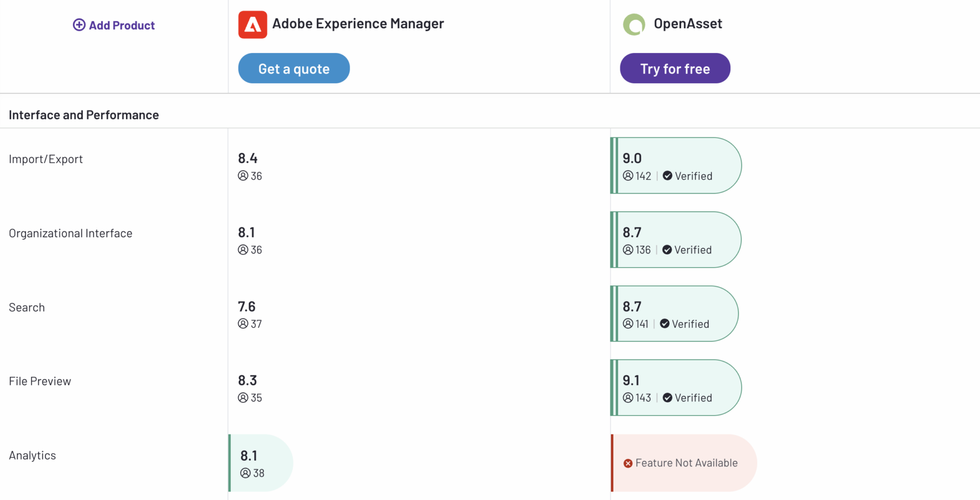
Task: Click reviewer icon beside Adobe Organizational Interface 36
Action: (x=243, y=250)
